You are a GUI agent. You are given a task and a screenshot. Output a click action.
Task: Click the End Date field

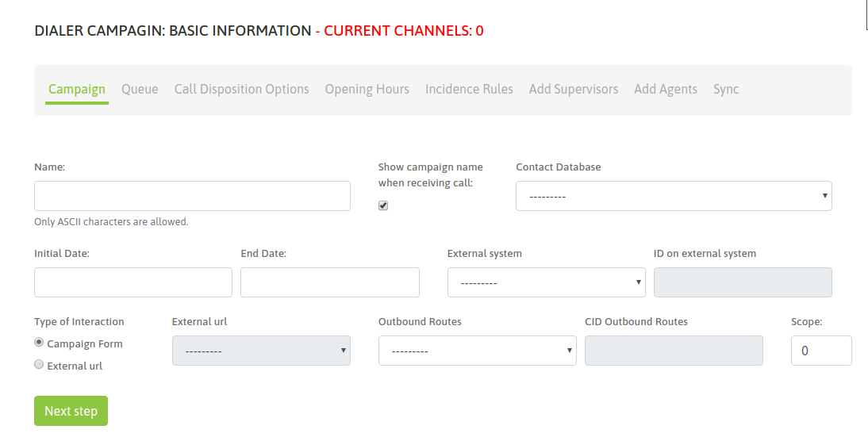[x=330, y=282]
